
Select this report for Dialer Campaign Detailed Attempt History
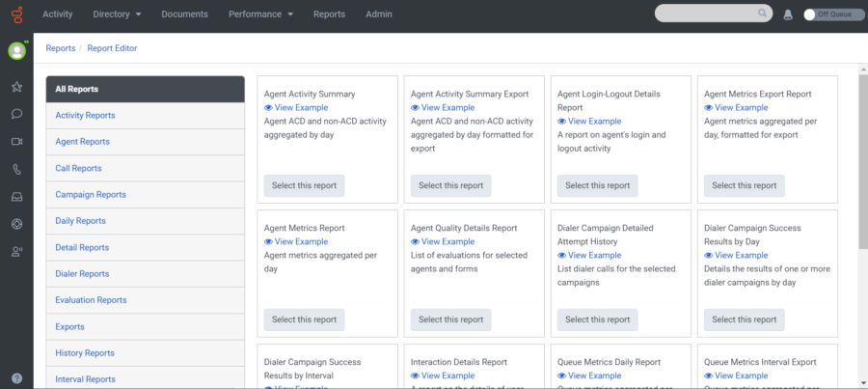point(597,320)
